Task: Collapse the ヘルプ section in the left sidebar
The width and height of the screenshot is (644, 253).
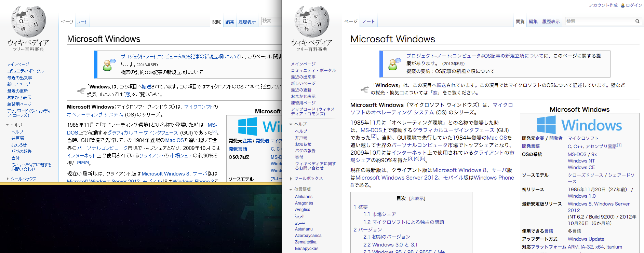Action: pyautogui.click(x=8, y=125)
